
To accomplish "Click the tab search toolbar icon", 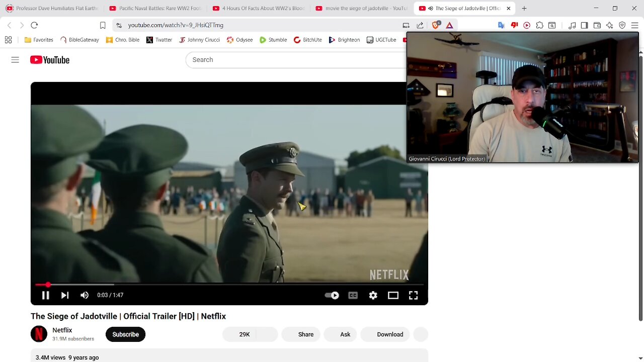I will coord(552,25).
